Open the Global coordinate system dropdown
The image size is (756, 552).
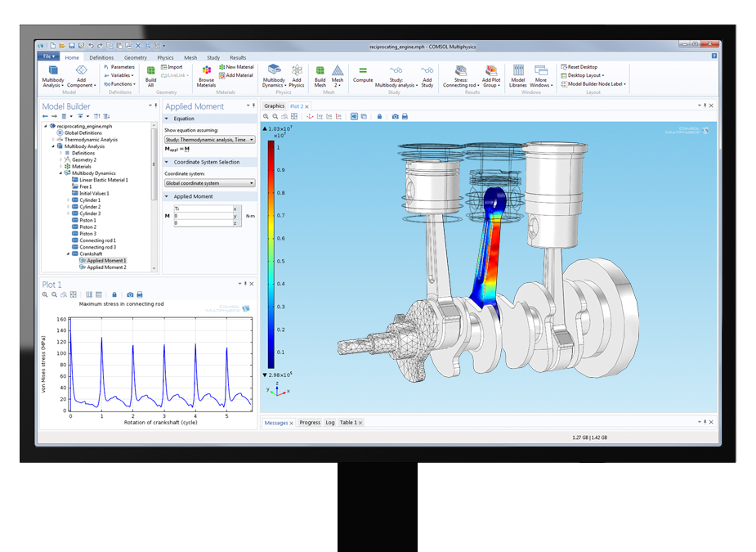[x=210, y=183]
